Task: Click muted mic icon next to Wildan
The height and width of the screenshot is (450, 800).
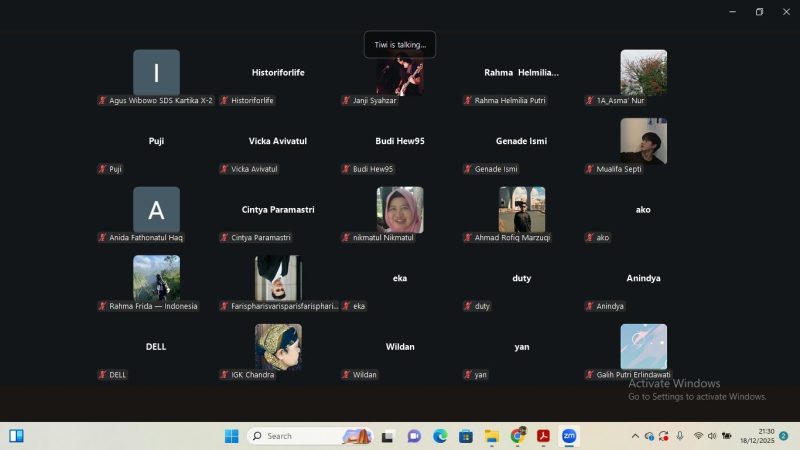Action: click(346, 375)
